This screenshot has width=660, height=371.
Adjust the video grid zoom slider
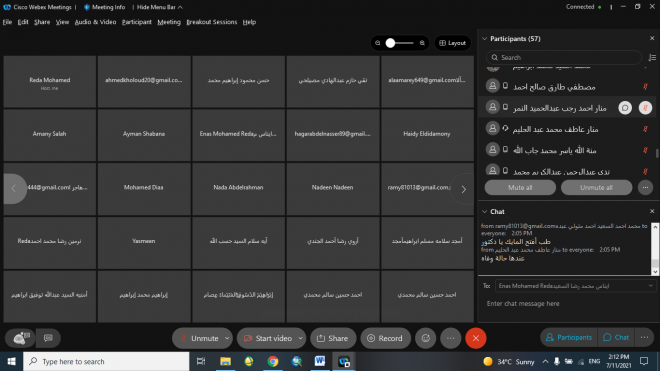click(x=399, y=43)
